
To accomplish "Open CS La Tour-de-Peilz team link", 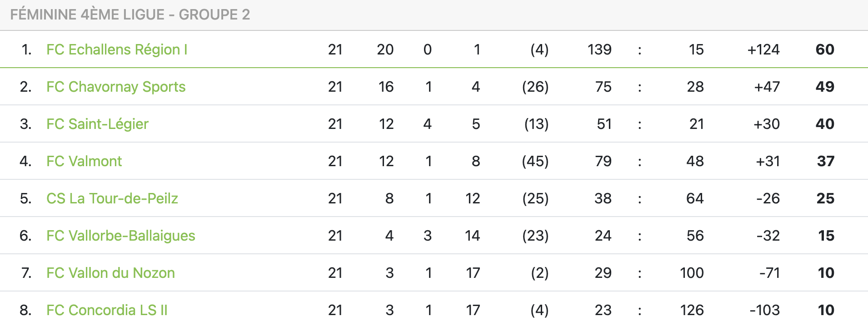I will (112, 198).
